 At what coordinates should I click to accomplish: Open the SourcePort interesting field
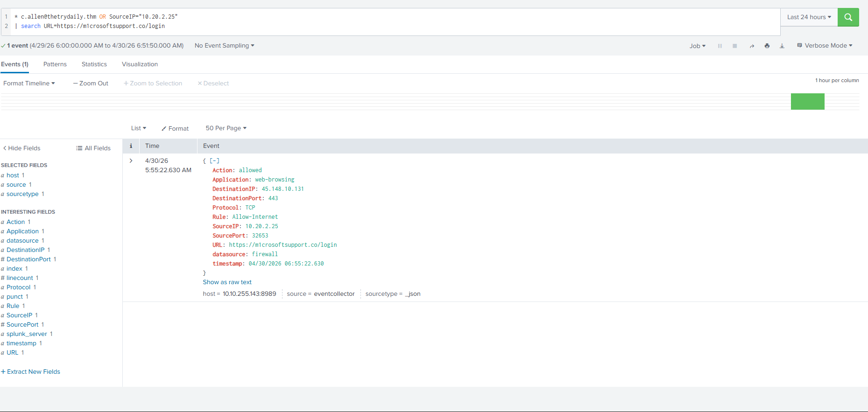(22, 325)
